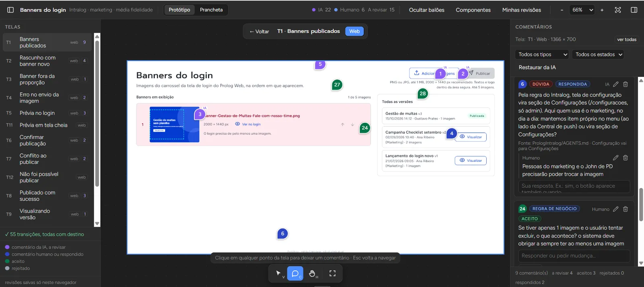
Task: Select screen T8 Publicado com sucesso
Action: click(47, 196)
